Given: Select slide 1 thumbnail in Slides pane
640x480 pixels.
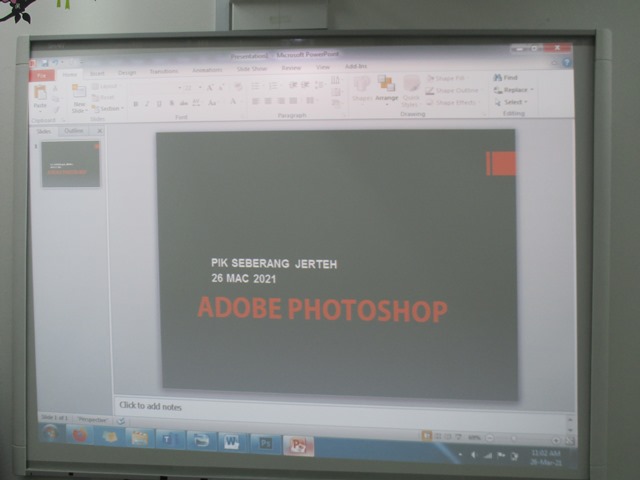Looking at the screenshot, I should click(70, 164).
